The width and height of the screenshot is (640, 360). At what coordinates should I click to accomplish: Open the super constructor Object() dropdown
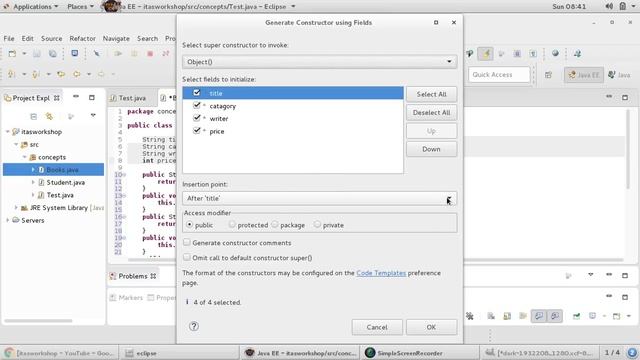point(320,62)
